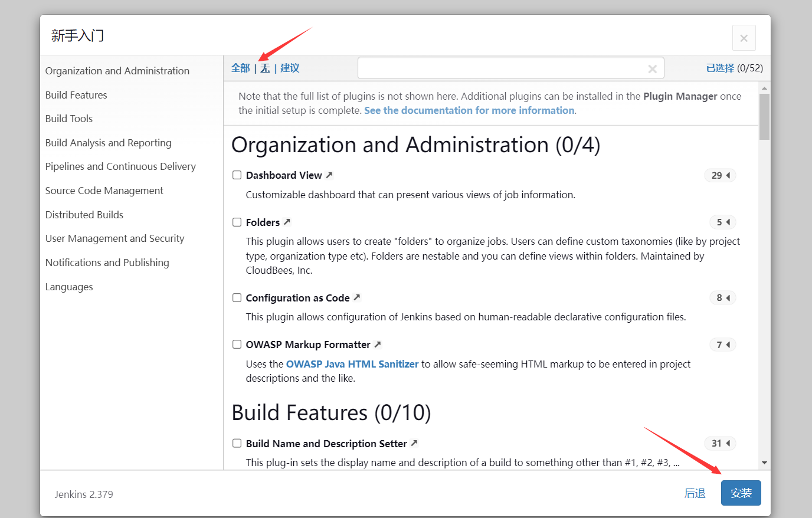Check the Folders plugin checkbox

[237, 222]
